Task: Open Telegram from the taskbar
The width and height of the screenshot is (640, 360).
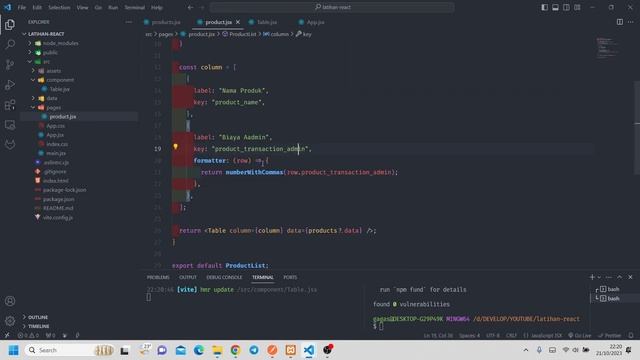Action: point(254,350)
